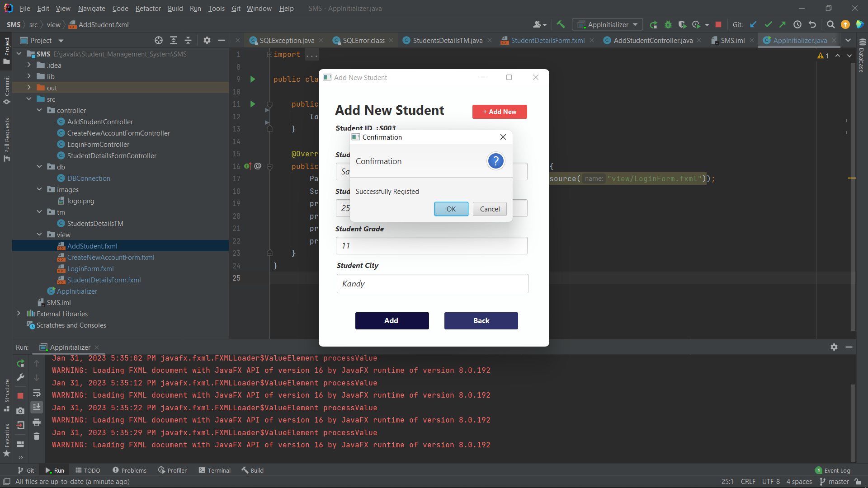Viewport: 868px width, 488px height.
Task: Start debugging with the bug icon
Action: 669,24
